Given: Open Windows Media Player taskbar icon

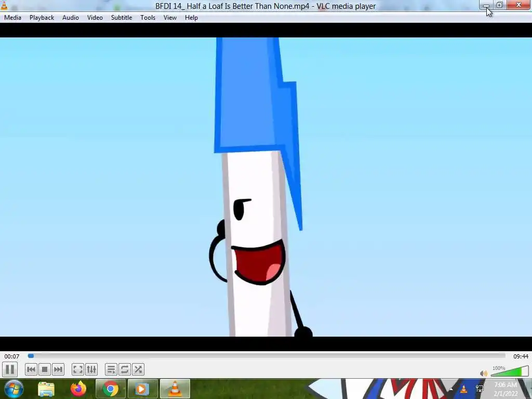Looking at the screenshot, I should (x=142, y=389).
